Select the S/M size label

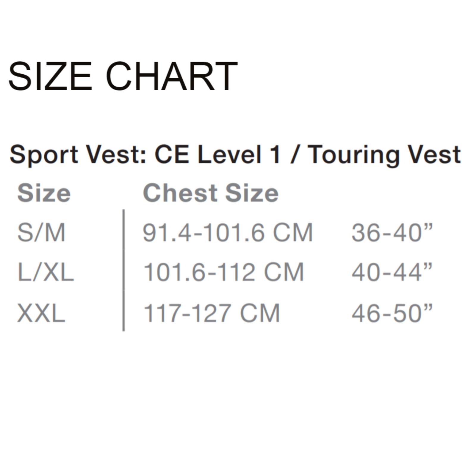41,232
